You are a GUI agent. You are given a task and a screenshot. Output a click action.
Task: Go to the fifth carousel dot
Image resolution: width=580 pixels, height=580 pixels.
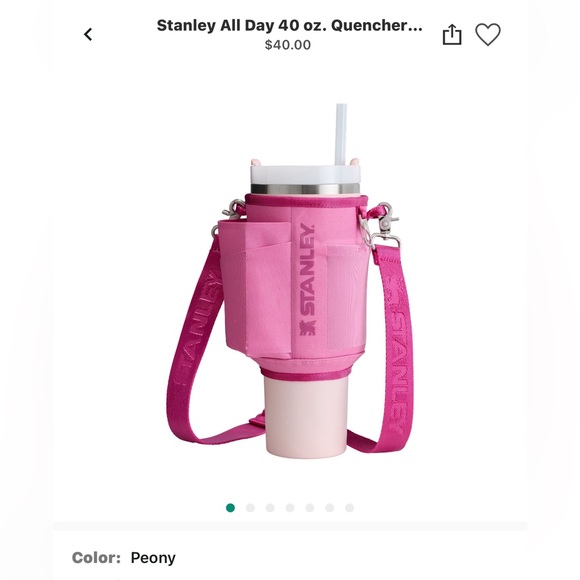point(310,508)
